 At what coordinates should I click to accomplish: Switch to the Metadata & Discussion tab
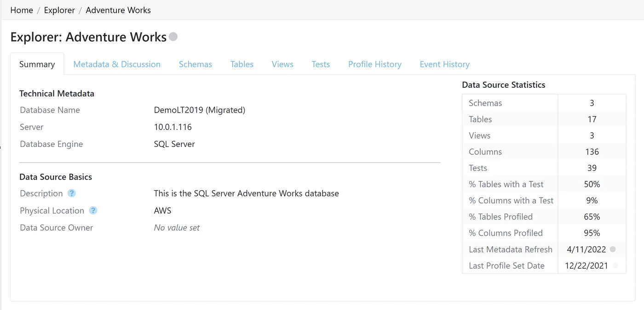[x=117, y=64]
